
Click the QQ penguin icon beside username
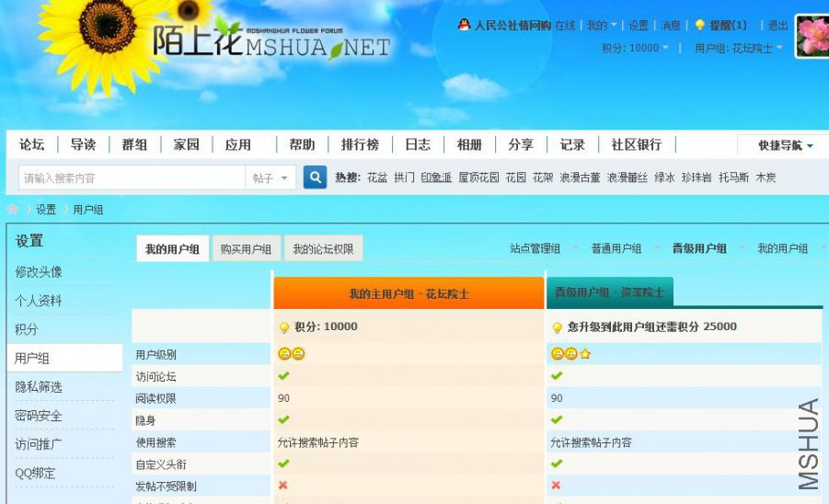click(464, 25)
